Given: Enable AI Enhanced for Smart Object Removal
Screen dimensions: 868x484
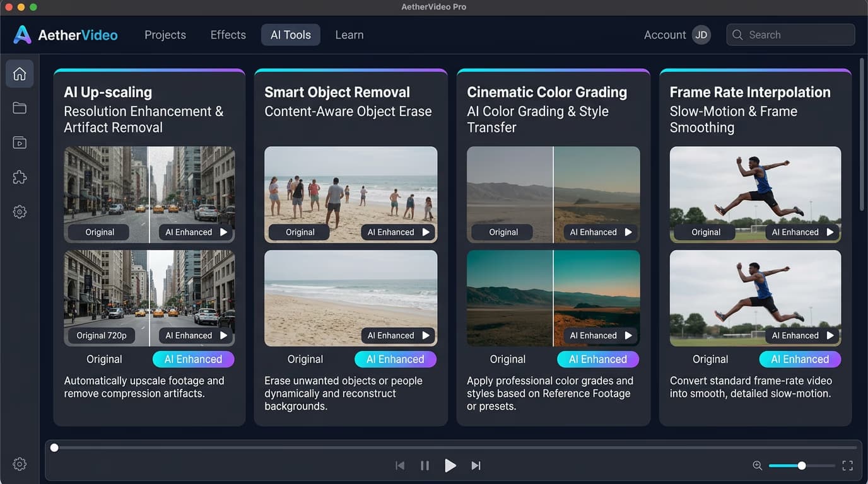Looking at the screenshot, I should click(x=396, y=359).
